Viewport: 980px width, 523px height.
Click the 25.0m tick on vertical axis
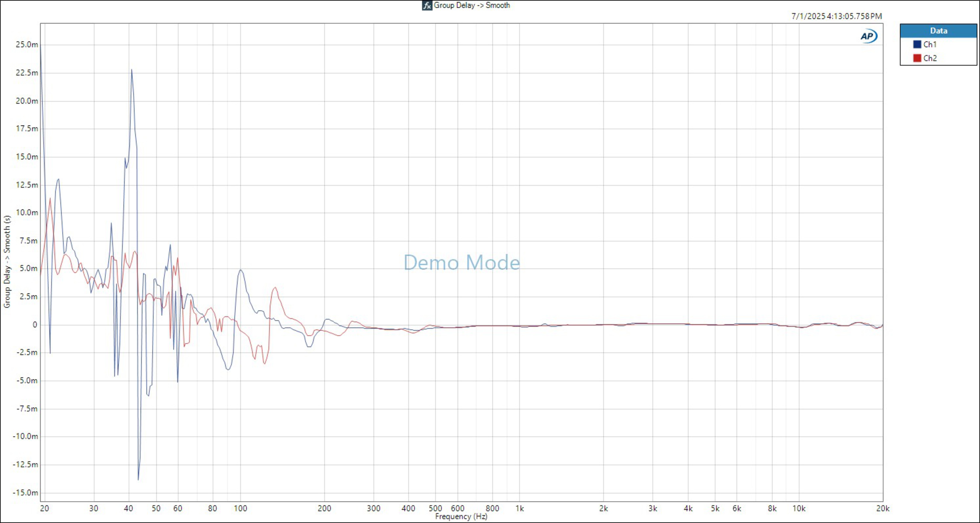coord(27,45)
